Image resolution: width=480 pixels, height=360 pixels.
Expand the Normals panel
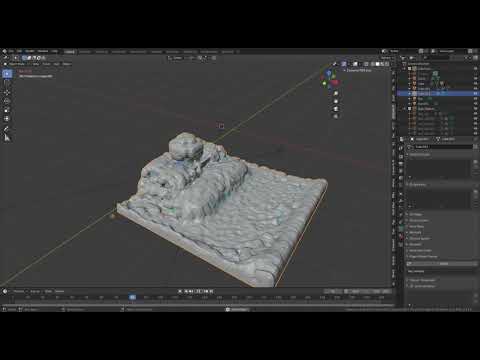(x=415, y=232)
